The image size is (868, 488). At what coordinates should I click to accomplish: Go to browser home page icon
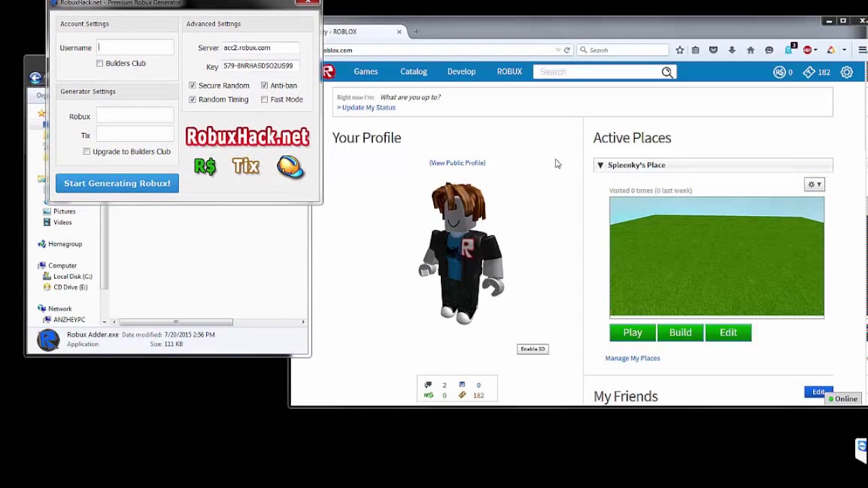[x=750, y=50]
